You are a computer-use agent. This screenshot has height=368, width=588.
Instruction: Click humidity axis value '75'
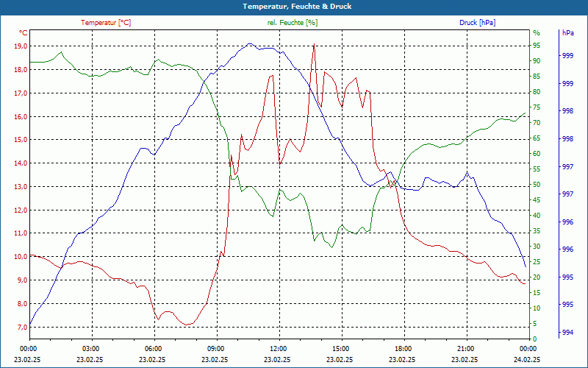point(537,107)
